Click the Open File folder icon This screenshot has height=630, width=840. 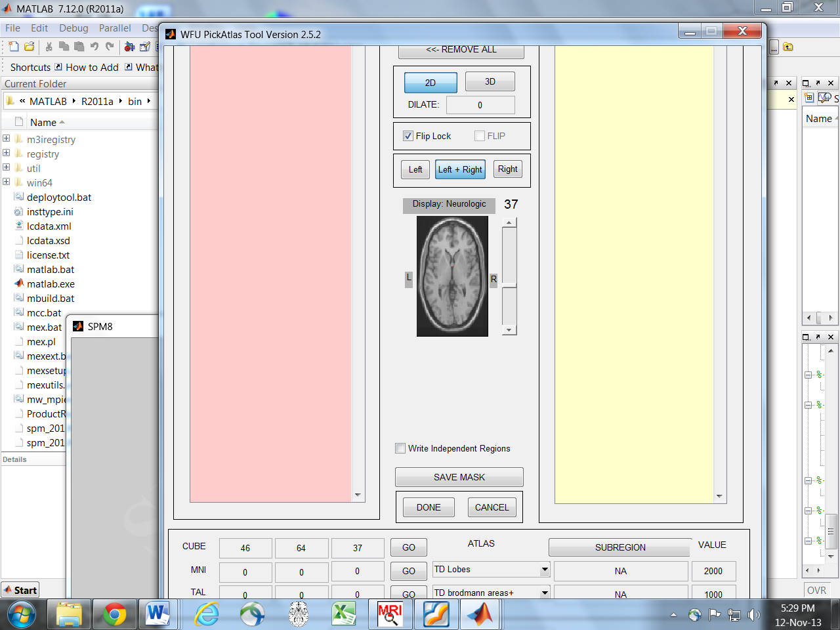pos(30,47)
